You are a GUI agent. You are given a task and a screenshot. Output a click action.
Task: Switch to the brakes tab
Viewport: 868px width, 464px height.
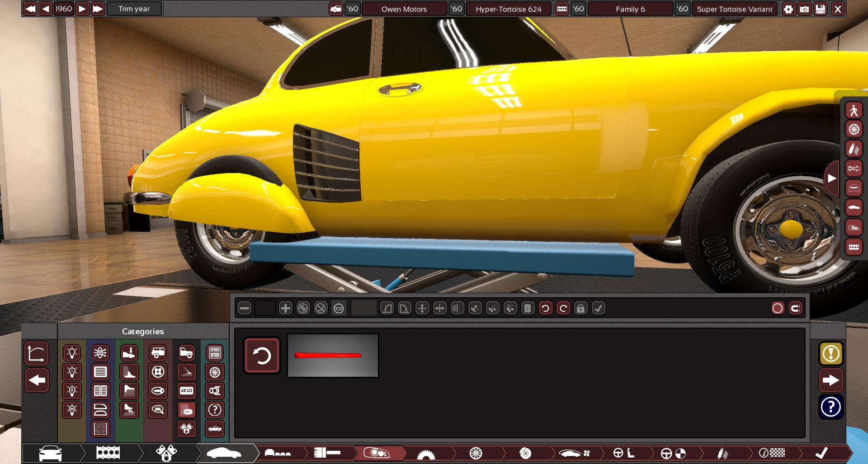[525, 453]
